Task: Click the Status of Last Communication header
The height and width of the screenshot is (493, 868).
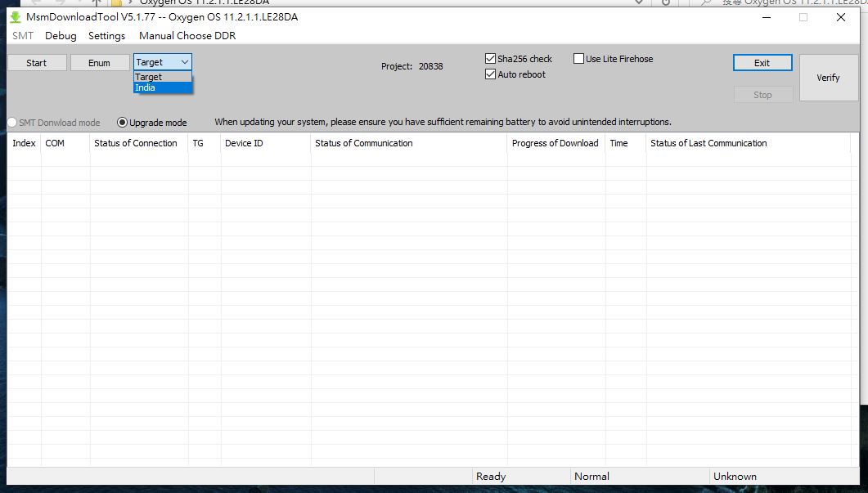Action: coord(748,143)
